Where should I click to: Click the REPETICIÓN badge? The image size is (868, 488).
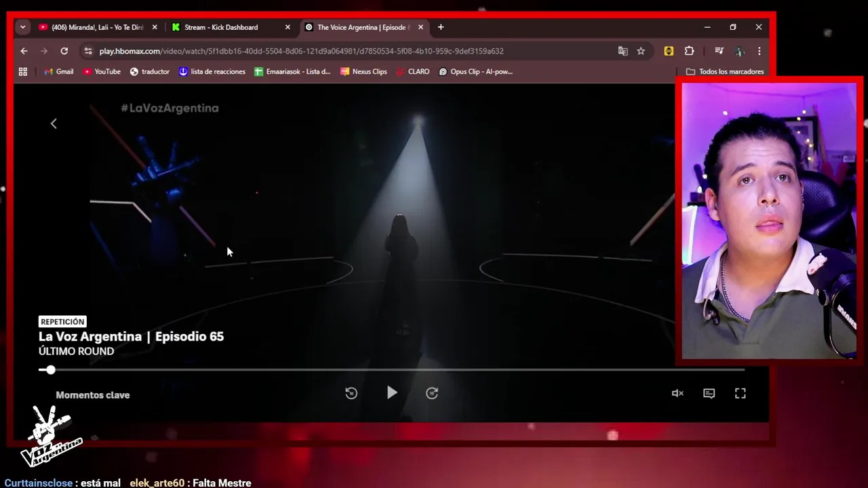[62, 322]
